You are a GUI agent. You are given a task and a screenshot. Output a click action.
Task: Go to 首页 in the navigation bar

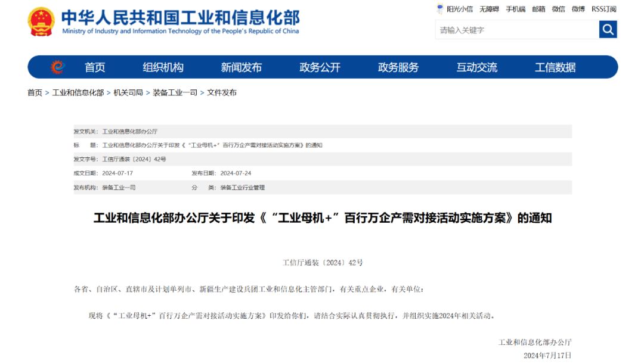(x=95, y=67)
